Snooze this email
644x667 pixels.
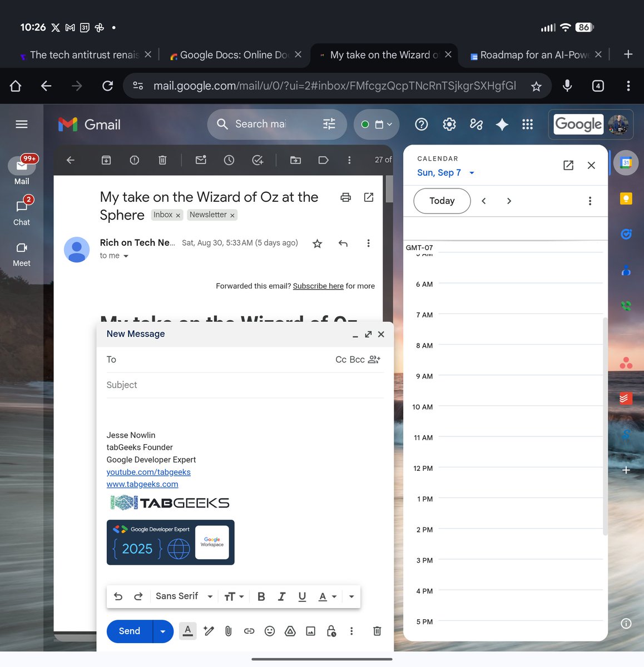point(229,160)
